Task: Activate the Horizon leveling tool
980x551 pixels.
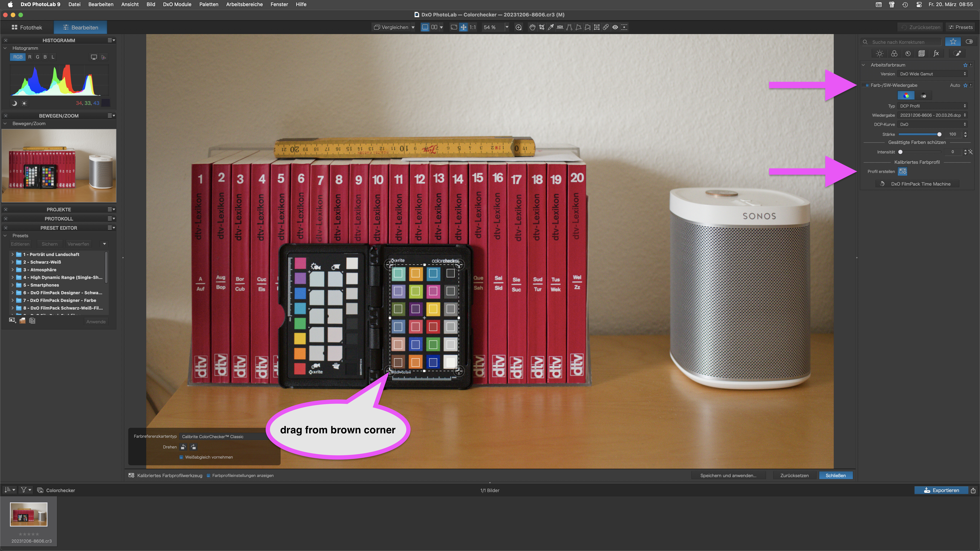Action: (560, 27)
